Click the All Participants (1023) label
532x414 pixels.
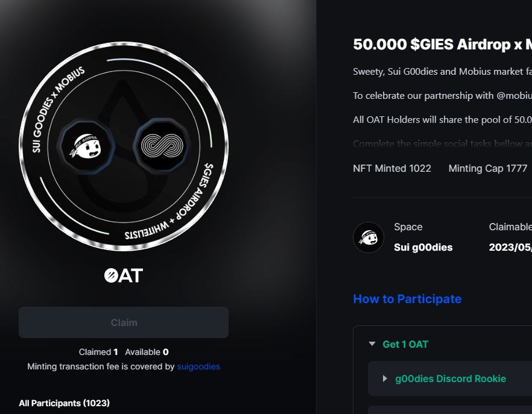tap(64, 403)
